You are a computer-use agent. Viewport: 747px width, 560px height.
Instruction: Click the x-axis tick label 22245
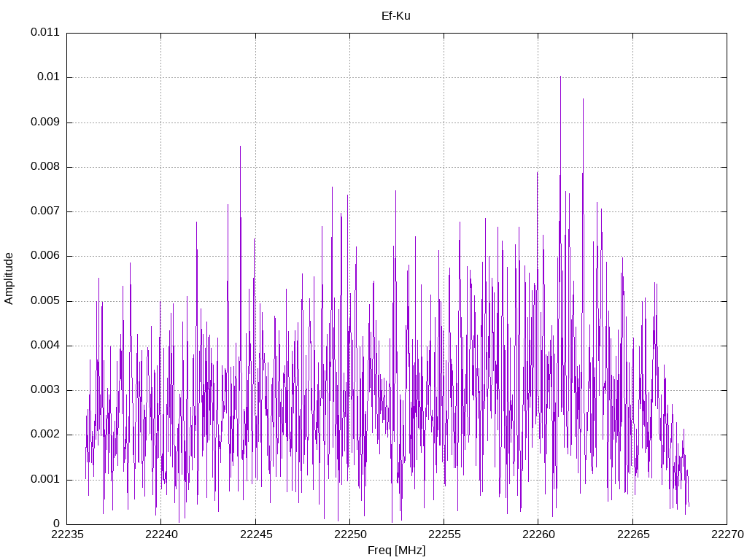click(256, 534)
